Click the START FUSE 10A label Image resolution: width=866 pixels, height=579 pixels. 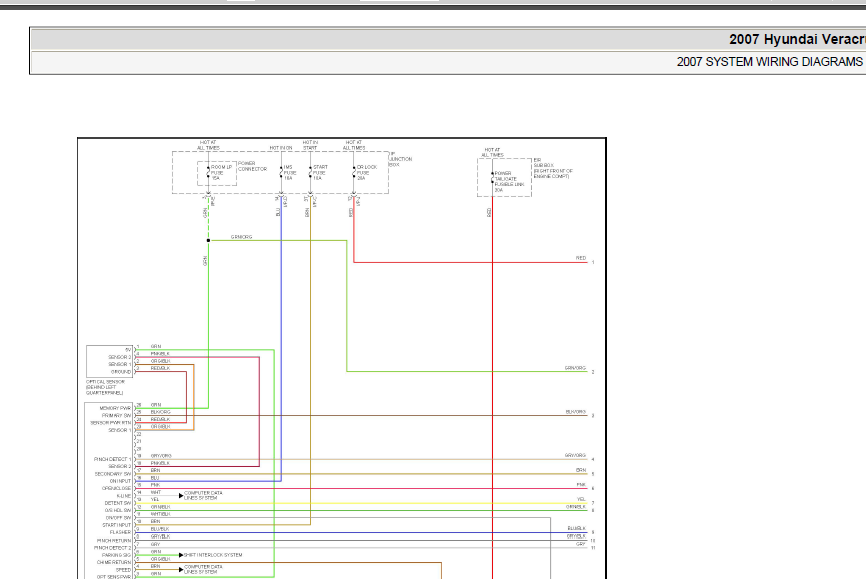click(x=320, y=172)
